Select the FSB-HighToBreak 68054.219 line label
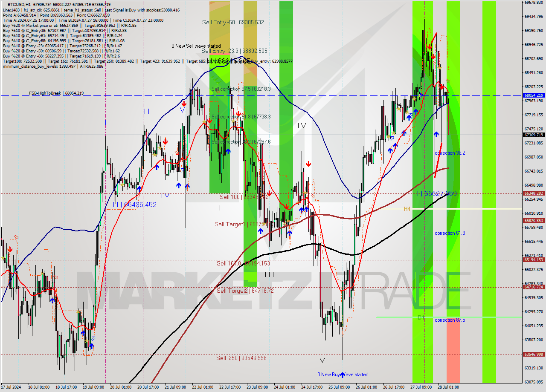The image size is (546, 392). click(56, 93)
